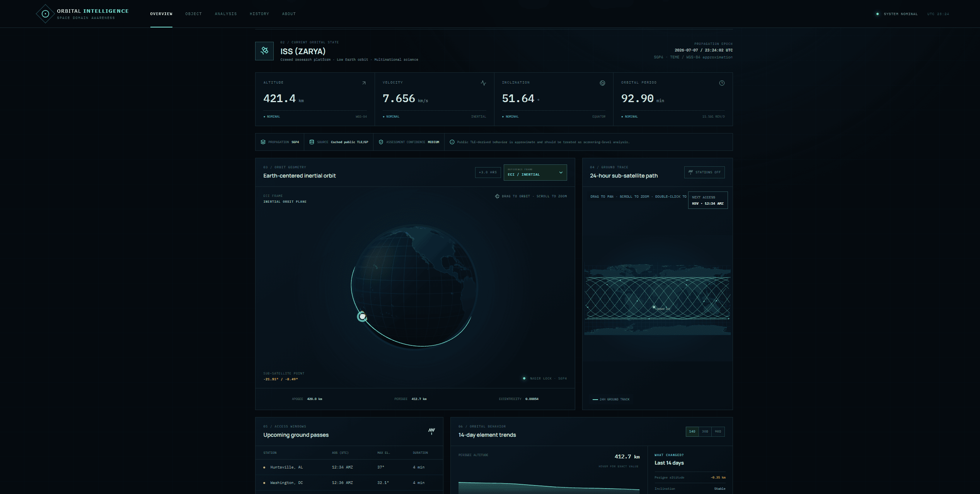Click the nadir lock indicator dot
Viewport: 980px width, 494px height.
[x=524, y=378]
